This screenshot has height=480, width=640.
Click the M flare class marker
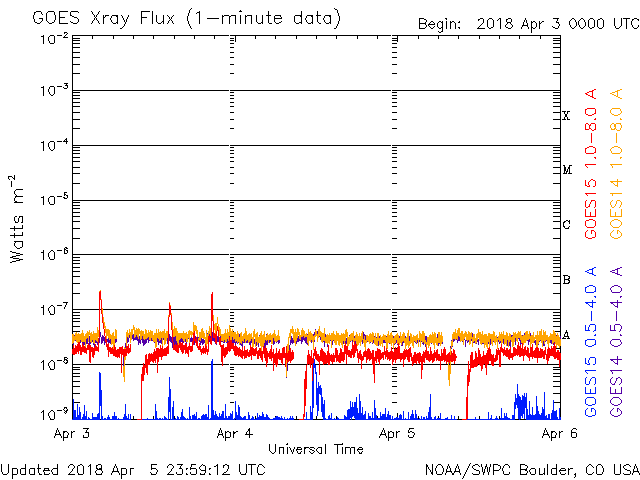pos(566,170)
